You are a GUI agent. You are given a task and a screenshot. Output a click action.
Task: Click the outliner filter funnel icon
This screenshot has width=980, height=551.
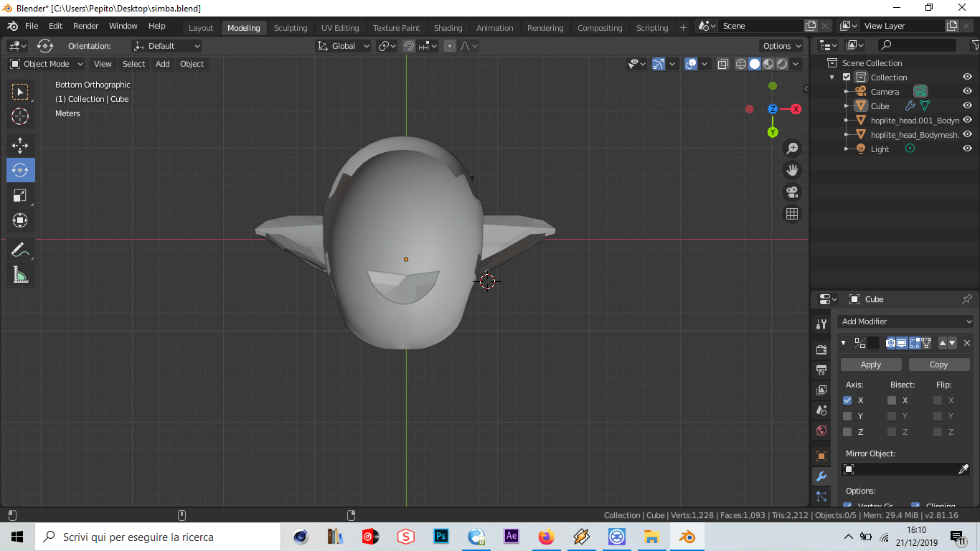point(975,45)
